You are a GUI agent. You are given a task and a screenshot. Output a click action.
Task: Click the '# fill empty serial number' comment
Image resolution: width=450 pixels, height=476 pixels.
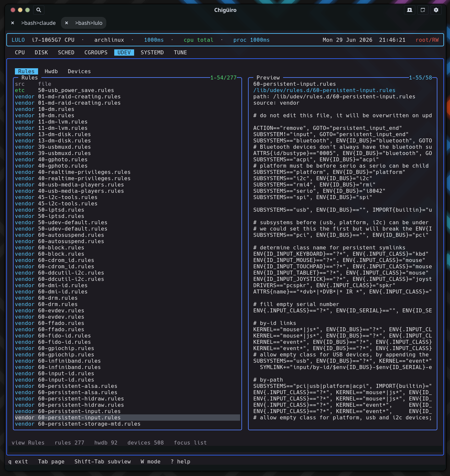pos(296,304)
